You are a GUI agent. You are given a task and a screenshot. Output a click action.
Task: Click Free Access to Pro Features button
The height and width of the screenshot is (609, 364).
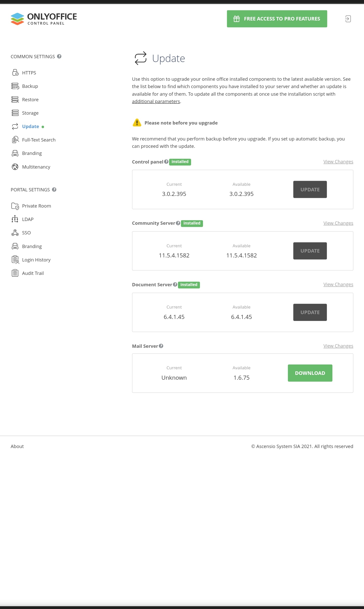click(x=277, y=19)
